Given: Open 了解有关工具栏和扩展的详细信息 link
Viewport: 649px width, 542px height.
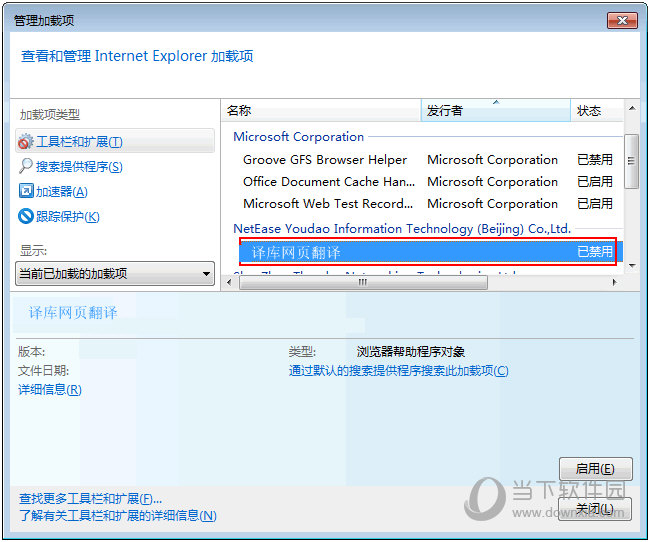Looking at the screenshot, I should coord(117,516).
